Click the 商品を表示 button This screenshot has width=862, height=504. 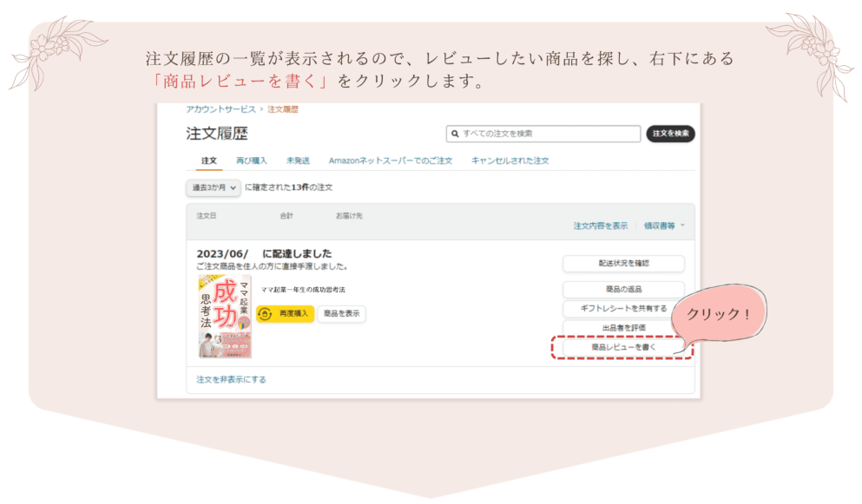click(341, 314)
